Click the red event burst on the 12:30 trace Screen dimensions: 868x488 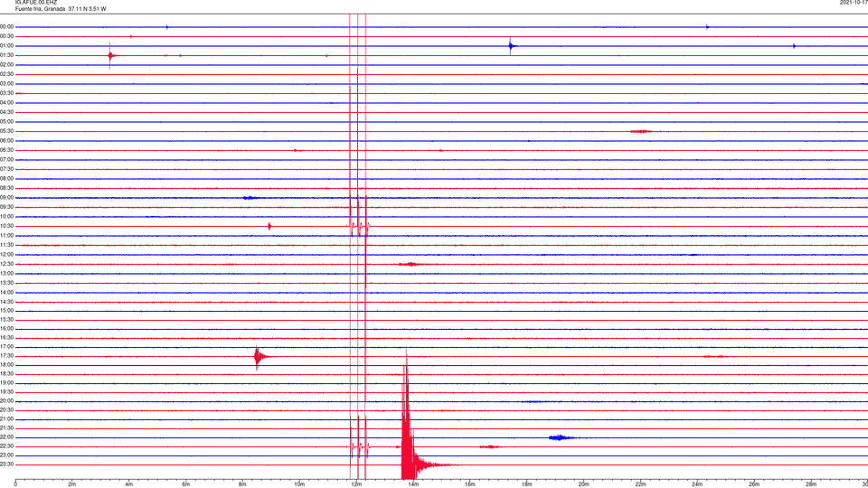tap(409, 265)
